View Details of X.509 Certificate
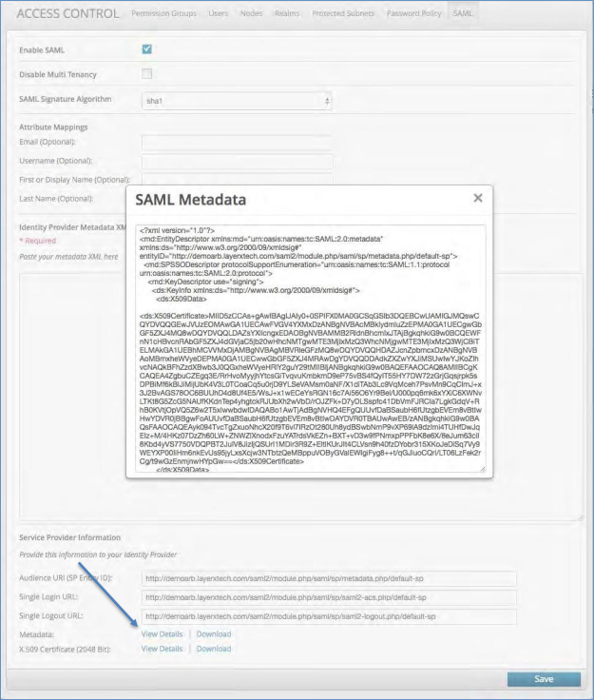Viewport: 594px width, 700px height. [162, 649]
